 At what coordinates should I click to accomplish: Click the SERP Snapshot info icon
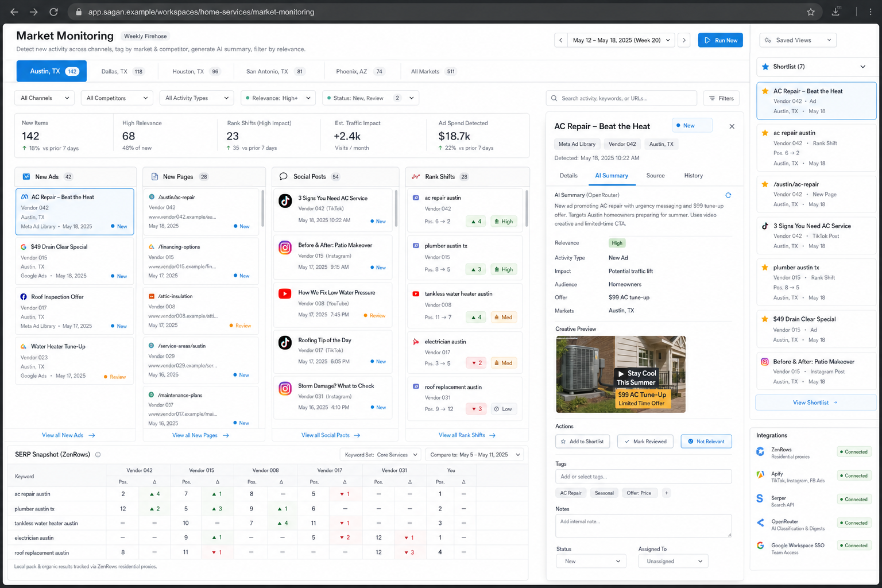pos(98,455)
